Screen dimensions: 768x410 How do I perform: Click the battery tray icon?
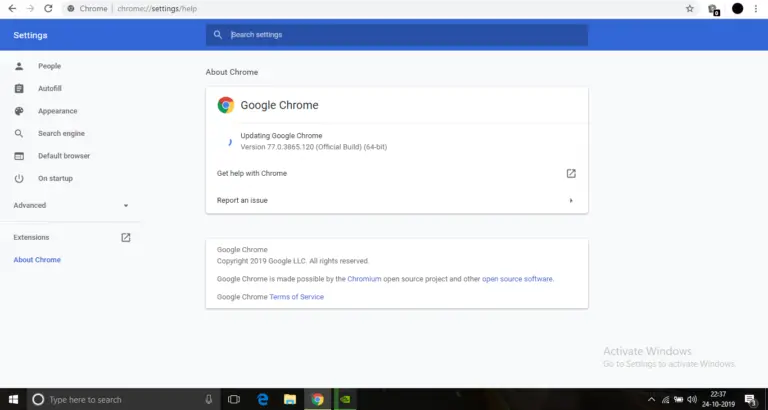679,400
